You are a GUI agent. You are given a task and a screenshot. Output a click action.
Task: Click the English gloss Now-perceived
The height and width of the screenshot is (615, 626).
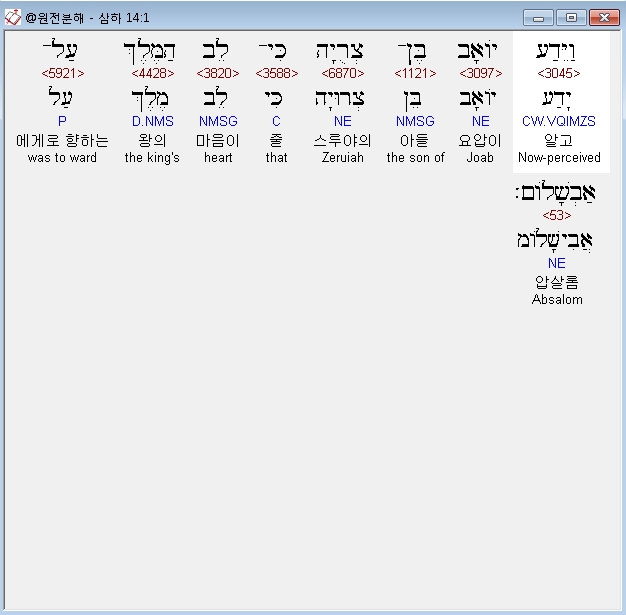click(559, 158)
